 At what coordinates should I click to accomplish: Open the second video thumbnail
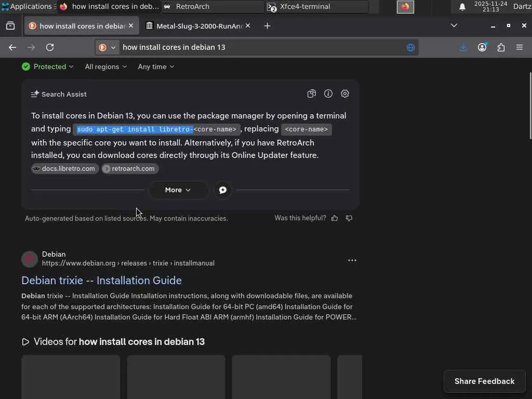[176, 377]
